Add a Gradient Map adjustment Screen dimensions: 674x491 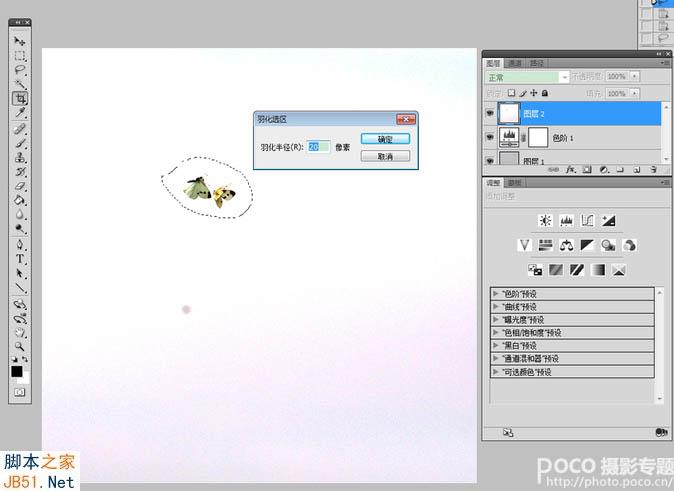click(x=598, y=270)
